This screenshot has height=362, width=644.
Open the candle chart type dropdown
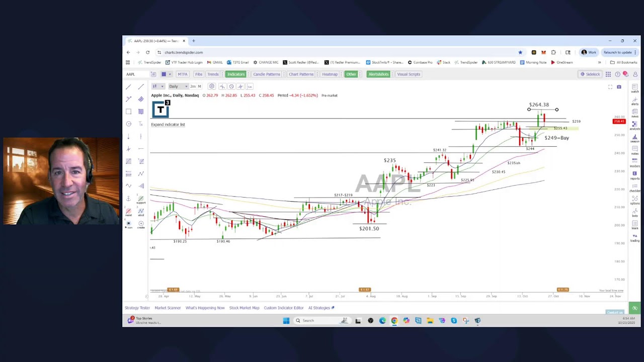159,86
